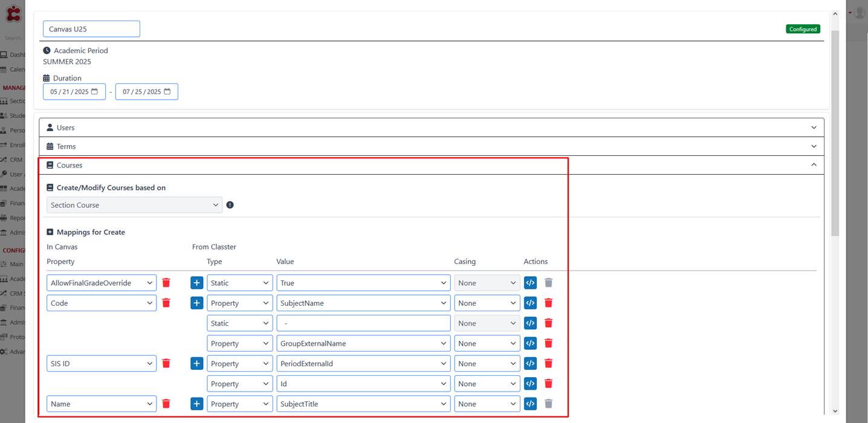This screenshot has height=423, width=868.
Task: Add value row to AllowFinalGradeOverride mapping
Action: click(196, 283)
